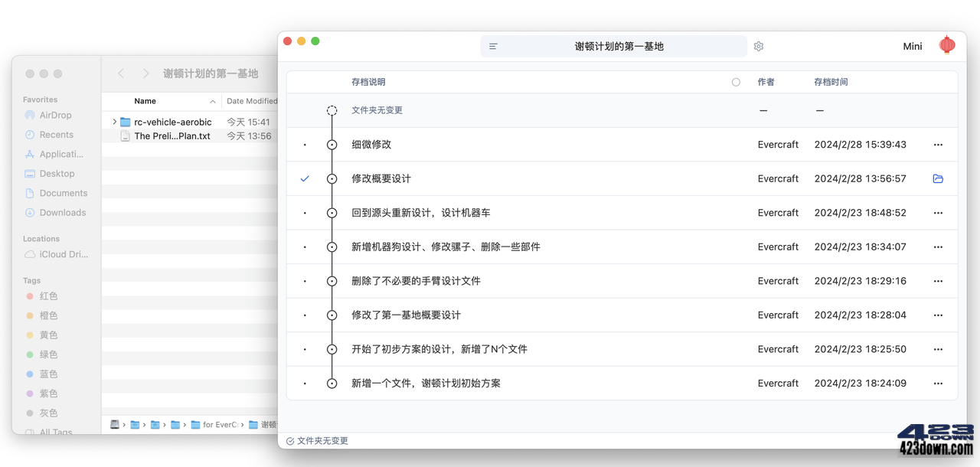Image resolution: width=980 pixels, height=467 pixels.
Task: Click the archive list icon left of title
Action: tap(492, 46)
